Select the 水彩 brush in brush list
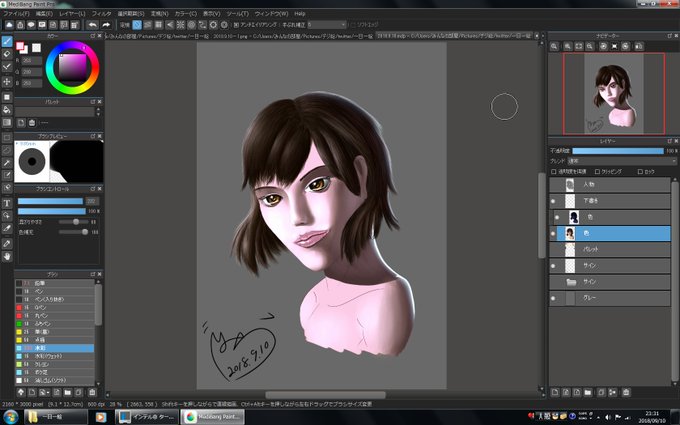The width and height of the screenshot is (680, 425). pyautogui.click(x=55, y=348)
